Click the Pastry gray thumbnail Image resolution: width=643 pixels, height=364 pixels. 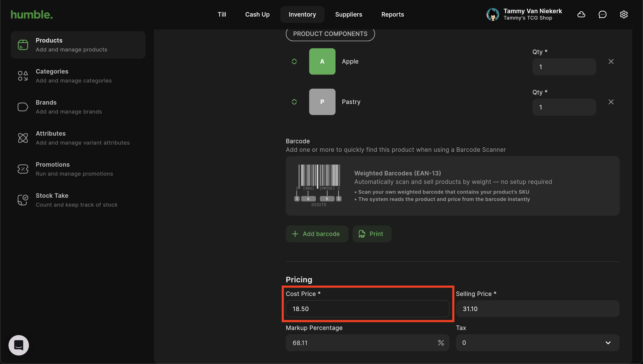tap(322, 102)
